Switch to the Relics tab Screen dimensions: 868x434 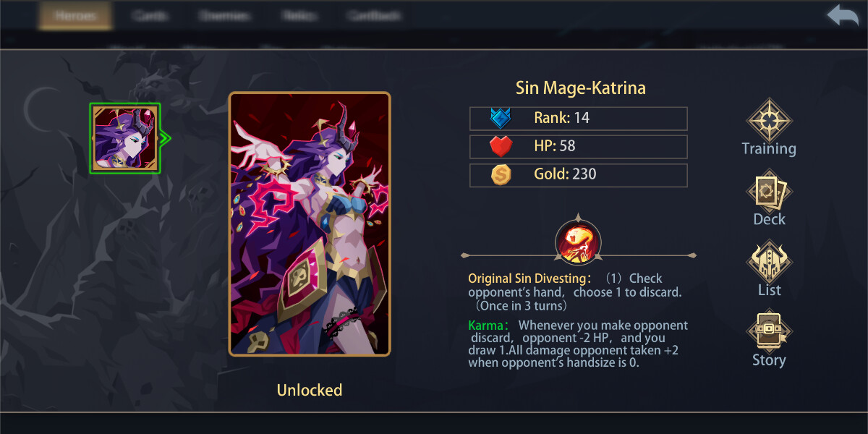tap(298, 16)
